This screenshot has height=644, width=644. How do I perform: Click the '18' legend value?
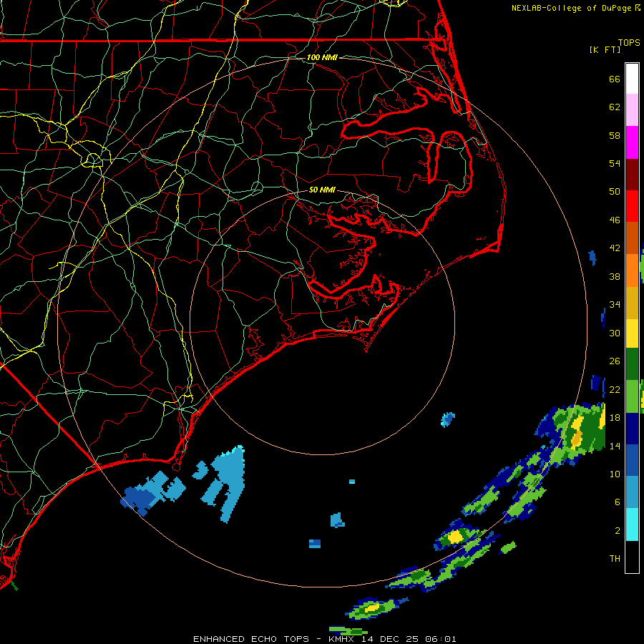click(x=615, y=418)
